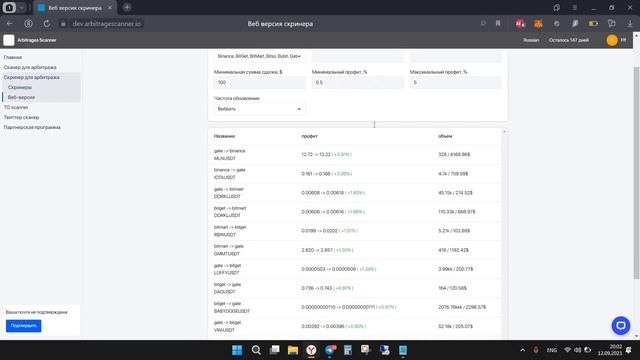This screenshot has width=640, height=360.
Task: Select the gate -> bitget VRAUSDT row
Action: pos(355,326)
